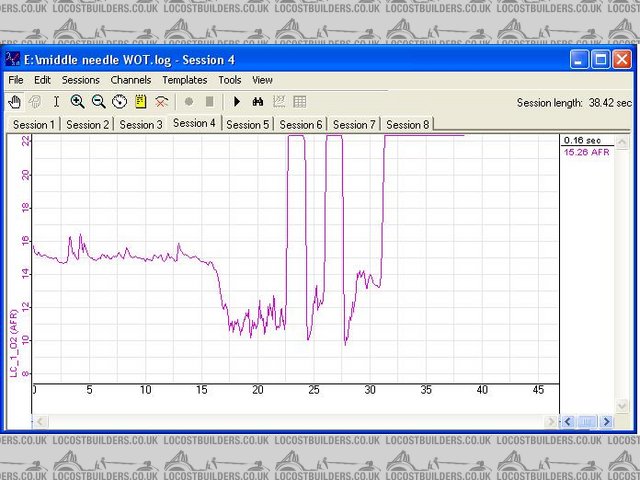This screenshot has width=640, height=480.
Task: Switch to the Session 1 tab
Action: pos(34,125)
